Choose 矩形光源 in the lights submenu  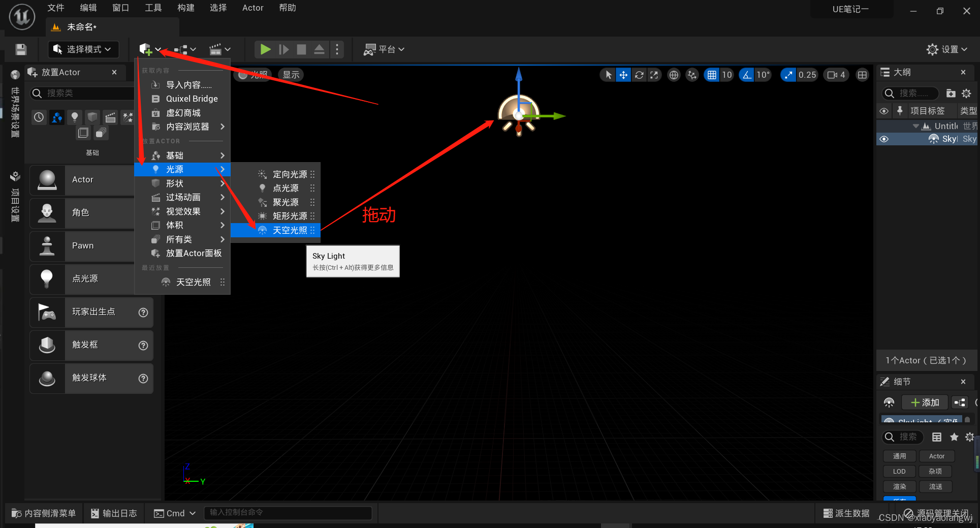coord(276,216)
